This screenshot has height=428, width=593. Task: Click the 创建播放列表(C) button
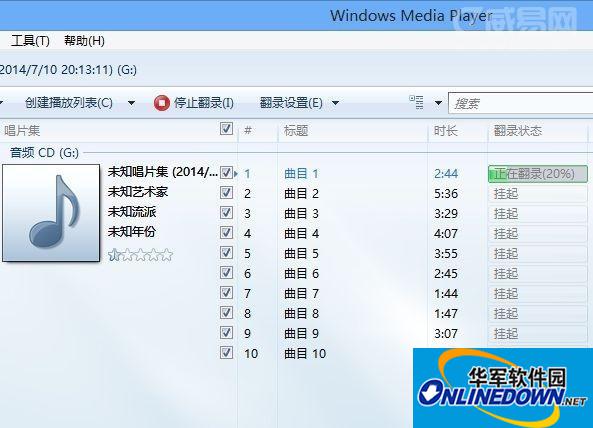click(69, 103)
